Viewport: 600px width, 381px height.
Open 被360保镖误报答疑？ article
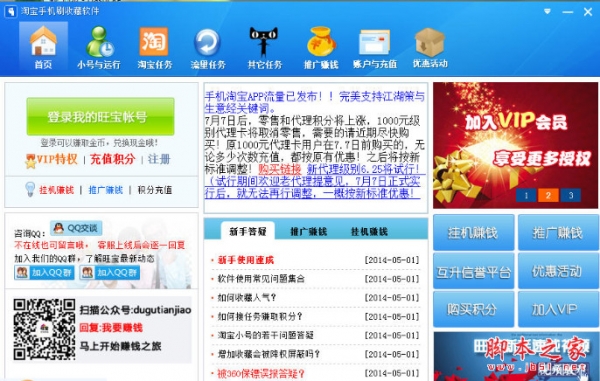261,373
